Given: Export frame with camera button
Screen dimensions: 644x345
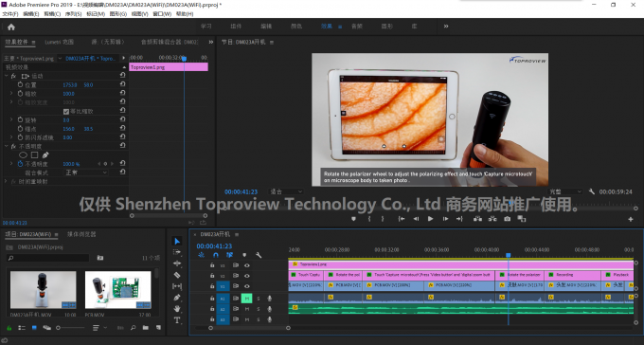Looking at the screenshot, I should 508,219.
